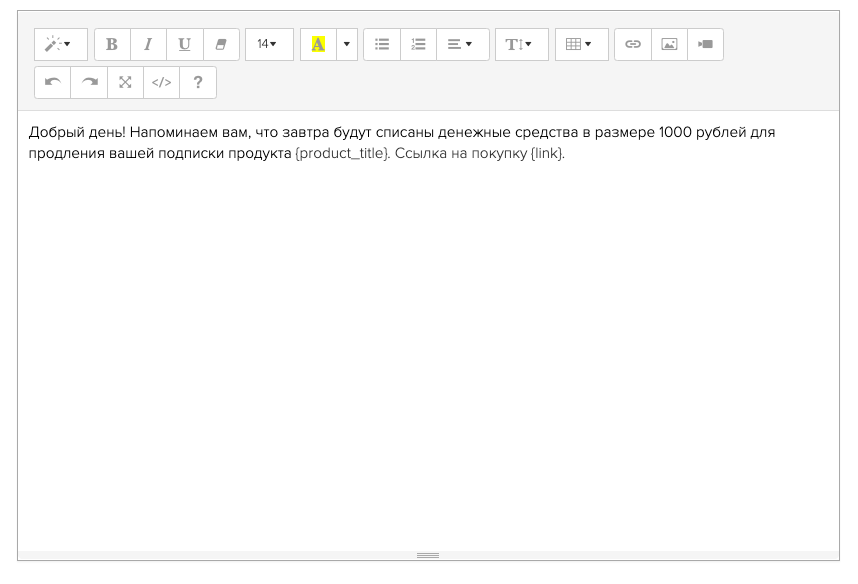Image resolution: width=858 pixels, height=584 pixels.
Task: Open the code view with the </> button
Action: point(161,83)
